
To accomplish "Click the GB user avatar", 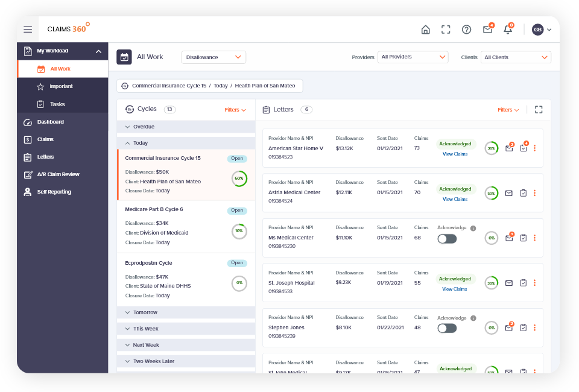I will 537,30.
